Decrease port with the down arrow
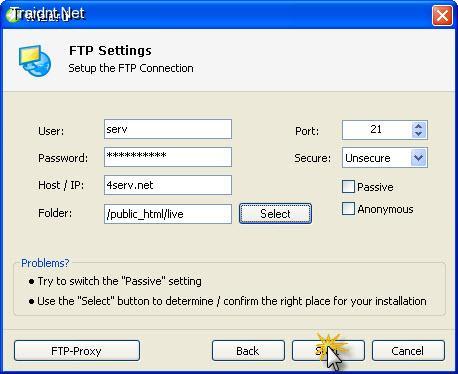This screenshot has height=374, width=458. (x=419, y=134)
